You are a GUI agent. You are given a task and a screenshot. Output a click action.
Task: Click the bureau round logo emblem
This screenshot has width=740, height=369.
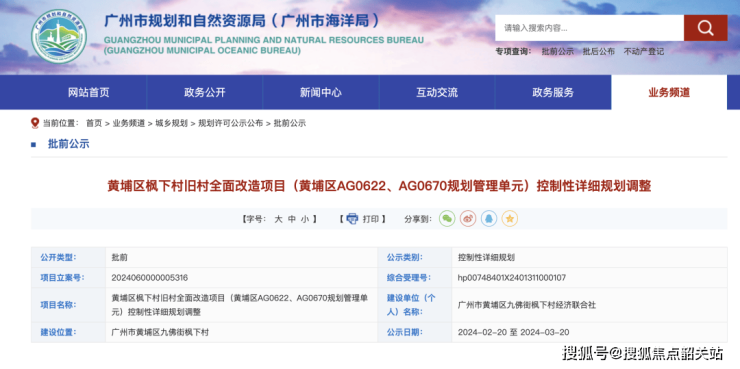59,36
